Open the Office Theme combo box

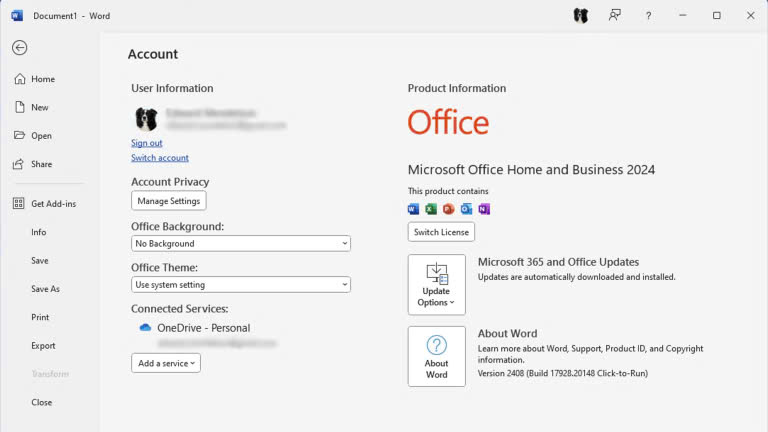tap(241, 285)
